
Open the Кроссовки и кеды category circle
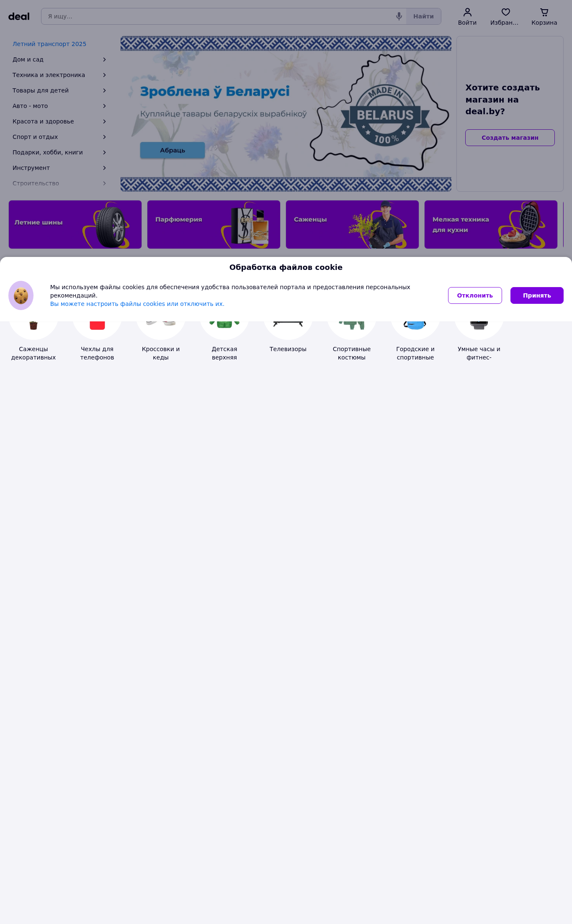tap(161, 324)
